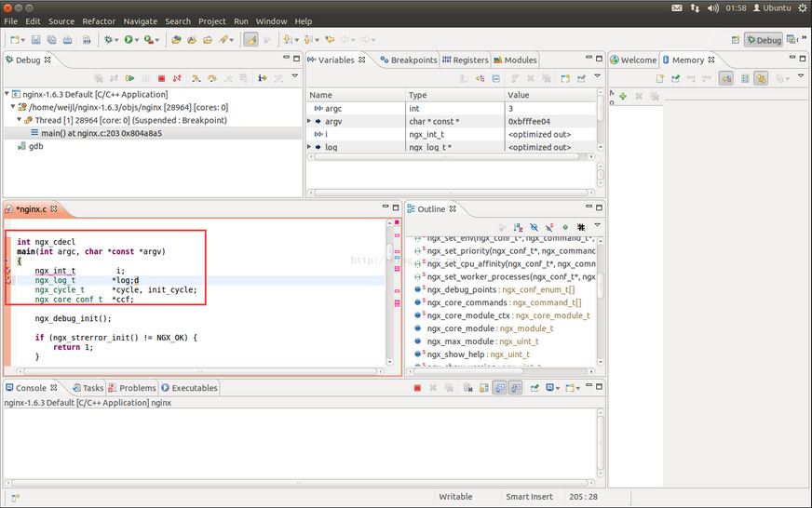The height and width of the screenshot is (508, 812).
Task: Click the Console horizontal scrollbar
Action: click(299, 483)
